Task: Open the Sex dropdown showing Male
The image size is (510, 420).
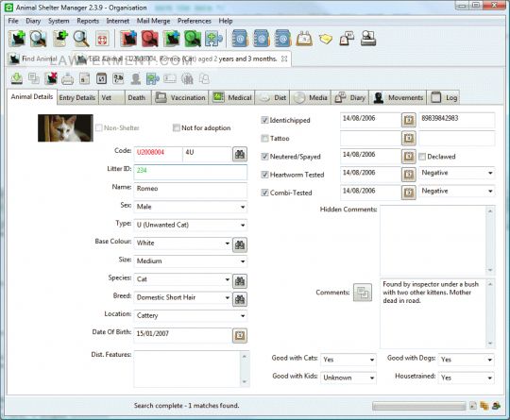Action: [x=190, y=207]
